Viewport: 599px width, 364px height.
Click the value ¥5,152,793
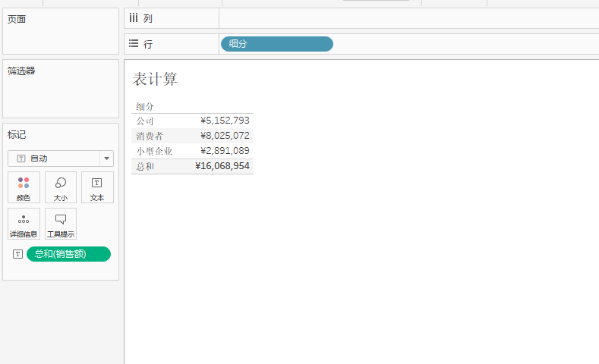tap(225, 121)
